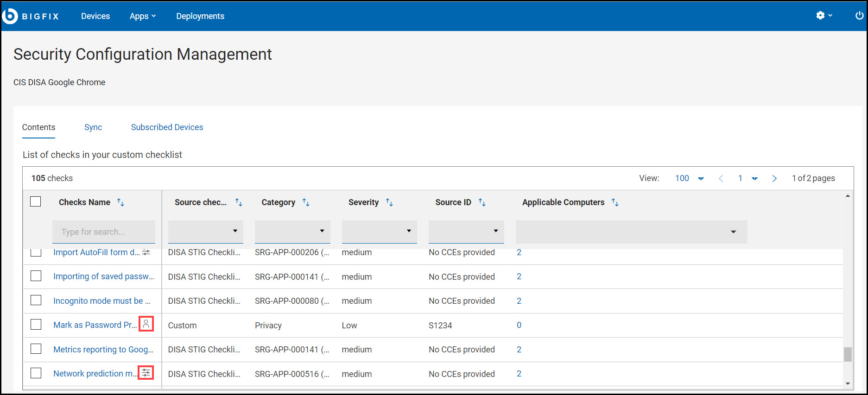Open Devices in the top navigation
Viewport: 868px width, 395px height.
[95, 16]
